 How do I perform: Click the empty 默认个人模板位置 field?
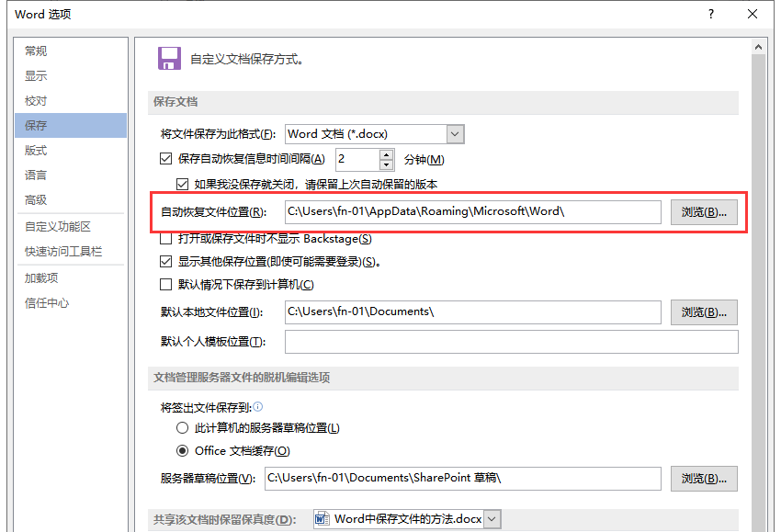(512, 342)
